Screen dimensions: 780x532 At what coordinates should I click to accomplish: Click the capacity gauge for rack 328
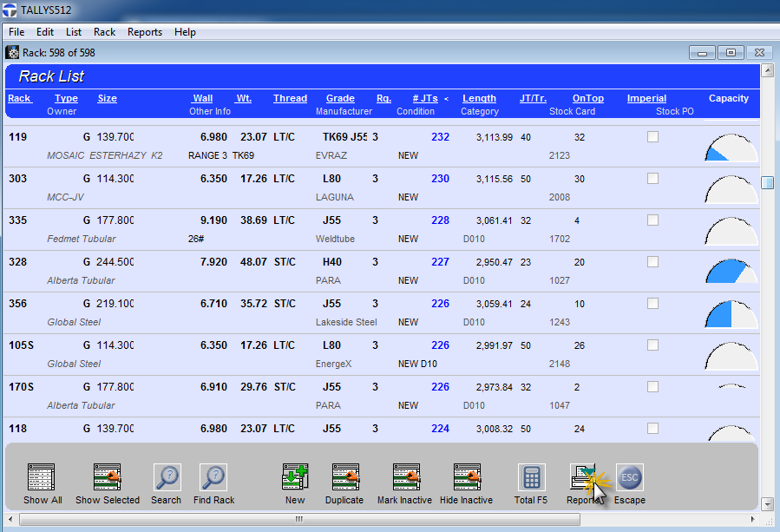(x=731, y=271)
